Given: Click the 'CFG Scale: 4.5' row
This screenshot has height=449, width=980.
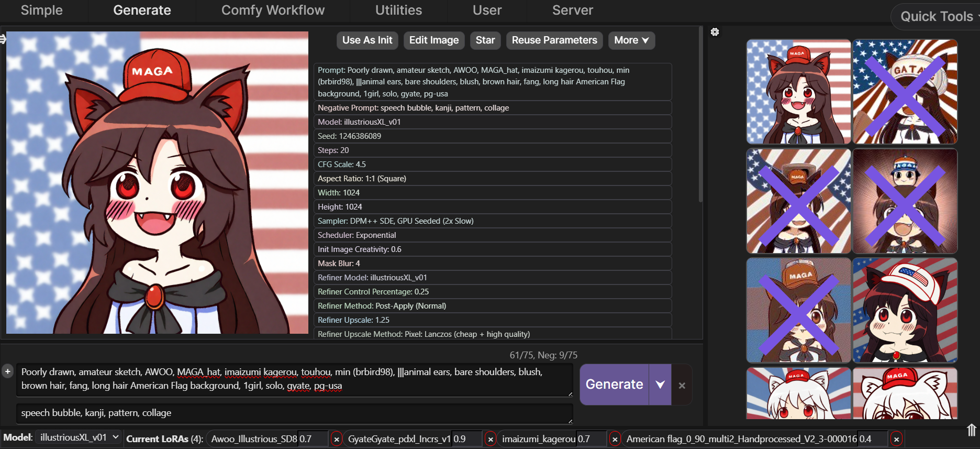Looking at the screenshot, I should pos(493,165).
